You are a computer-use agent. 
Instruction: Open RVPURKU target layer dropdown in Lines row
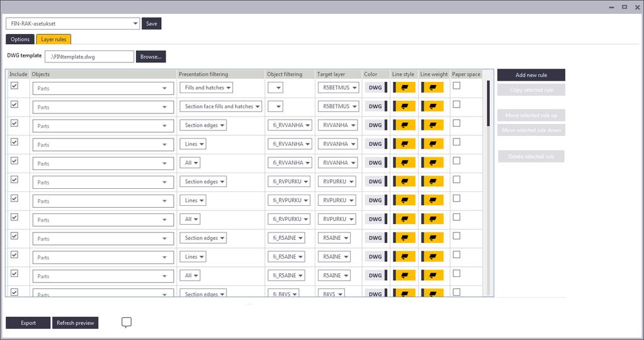pyautogui.click(x=337, y=200)
